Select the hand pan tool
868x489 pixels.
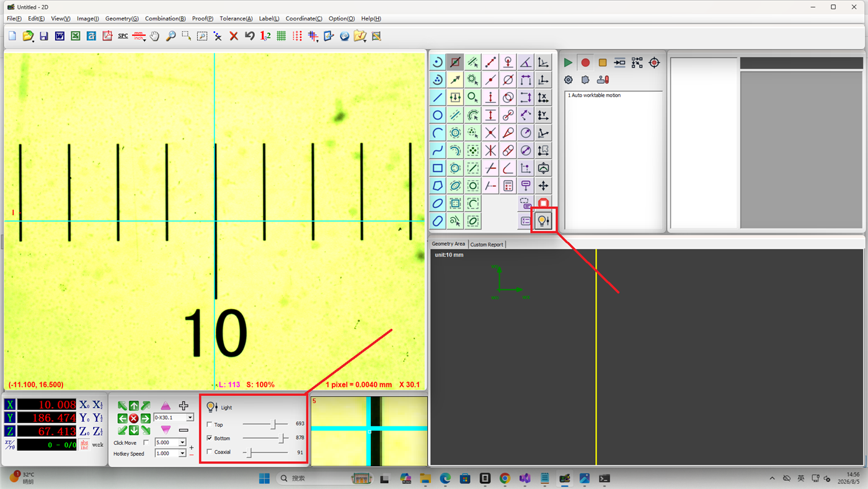pyautogui.click(x=154, y=36)
